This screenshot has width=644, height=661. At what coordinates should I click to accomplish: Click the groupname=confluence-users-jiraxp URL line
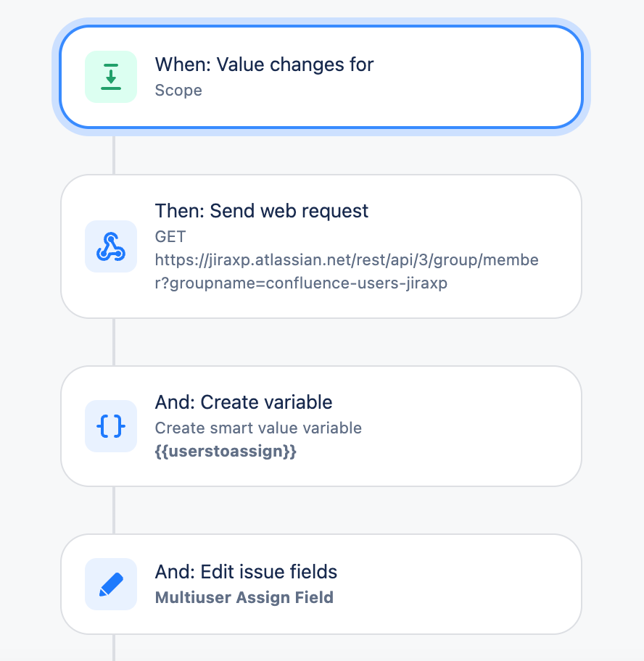tap(301, 283)
